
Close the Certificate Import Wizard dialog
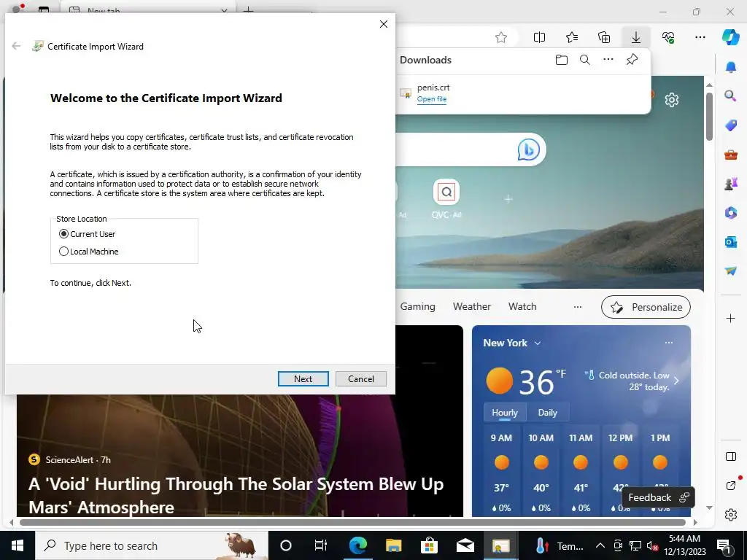tap(384, 24)
